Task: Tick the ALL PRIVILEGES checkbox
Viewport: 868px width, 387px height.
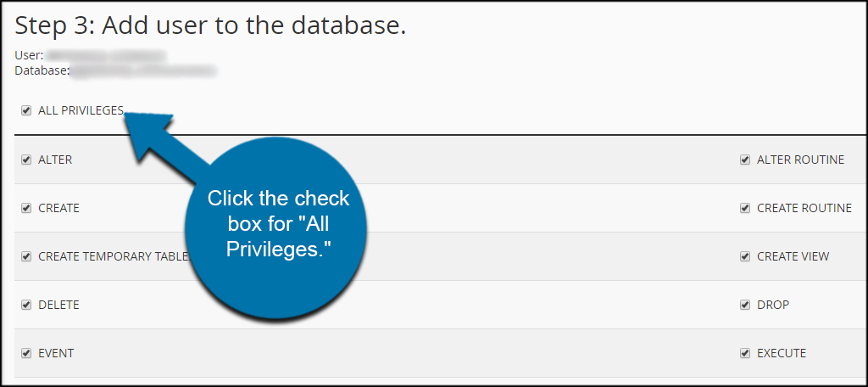Action: [26, 111]
